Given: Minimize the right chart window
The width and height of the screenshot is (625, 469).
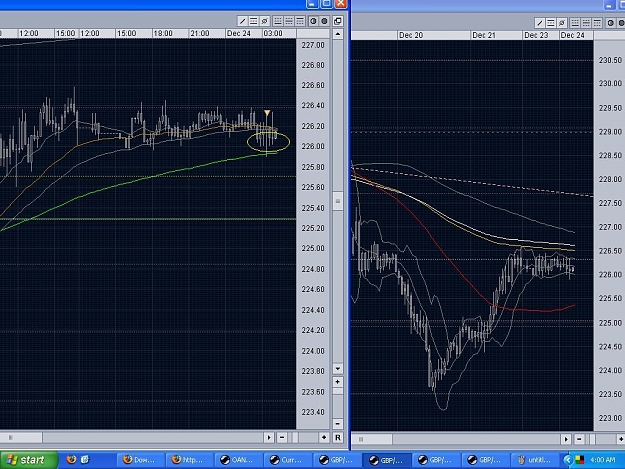Looking at the screenshot, I should tap(609, 5).
